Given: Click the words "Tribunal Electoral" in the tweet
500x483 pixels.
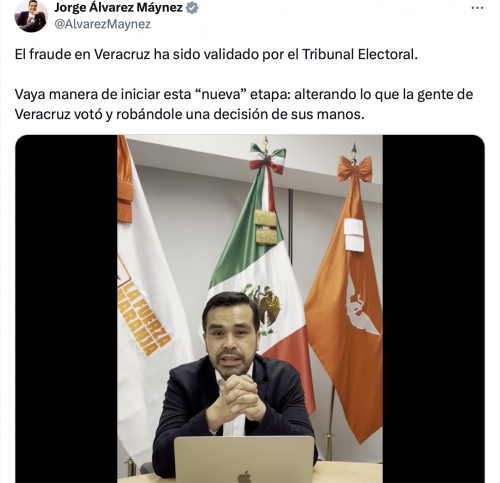Looking at the screenshot, I should [x=358, y=54].
